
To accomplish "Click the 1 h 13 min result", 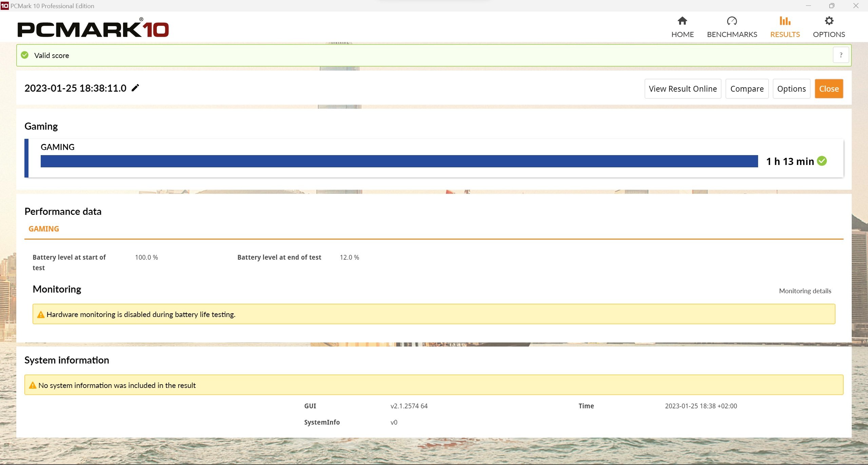I will click(790, 161).
